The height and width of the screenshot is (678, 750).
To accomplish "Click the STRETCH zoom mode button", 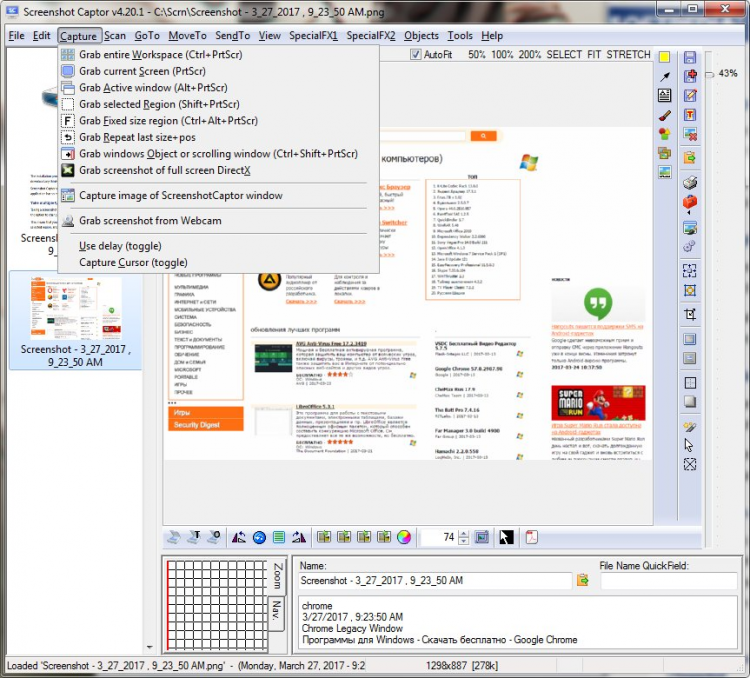I will [x=629, y=55].
